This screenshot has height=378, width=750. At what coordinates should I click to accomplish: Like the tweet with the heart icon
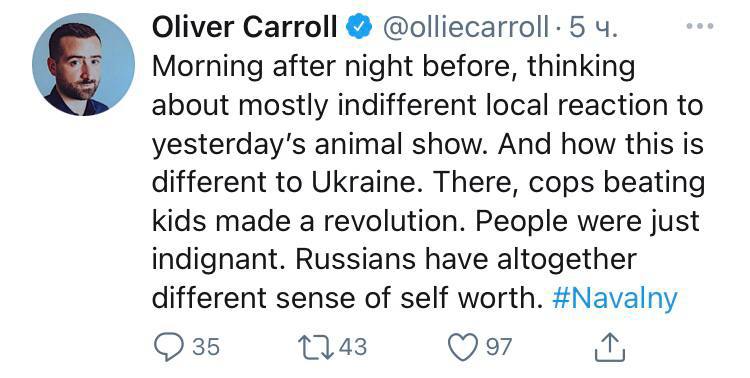click(463, 347)
